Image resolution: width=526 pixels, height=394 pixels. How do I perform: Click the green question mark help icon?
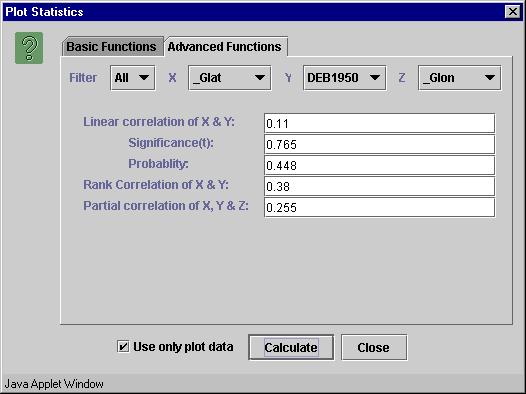tap(29, 48)
